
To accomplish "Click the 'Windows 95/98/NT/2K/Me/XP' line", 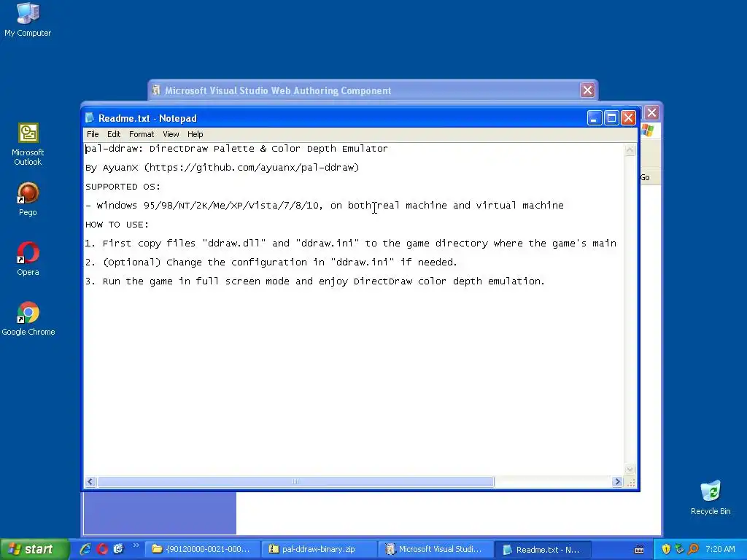I will point(325,206).
